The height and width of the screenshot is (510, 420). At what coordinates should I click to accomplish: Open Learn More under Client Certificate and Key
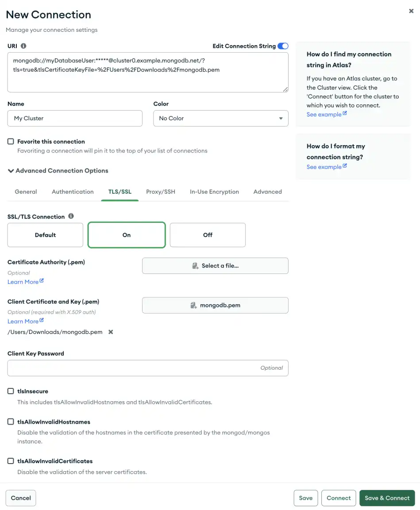23,321
